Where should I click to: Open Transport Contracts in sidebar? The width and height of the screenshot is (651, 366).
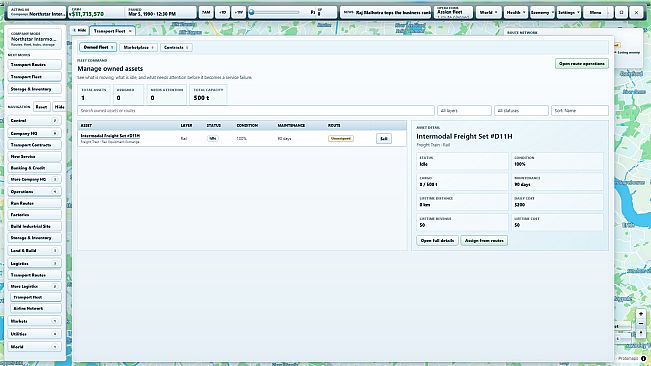[x=34, y=145]
